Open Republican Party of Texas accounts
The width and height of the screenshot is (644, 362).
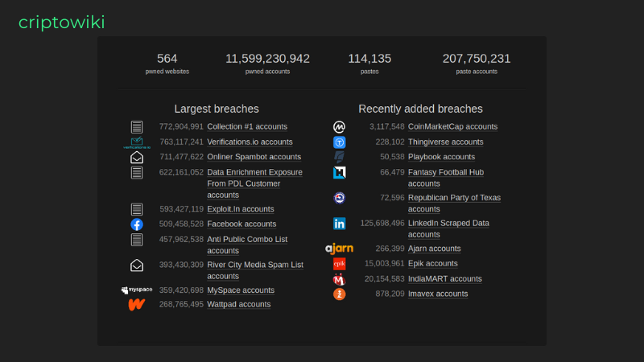tap(454, 198)
